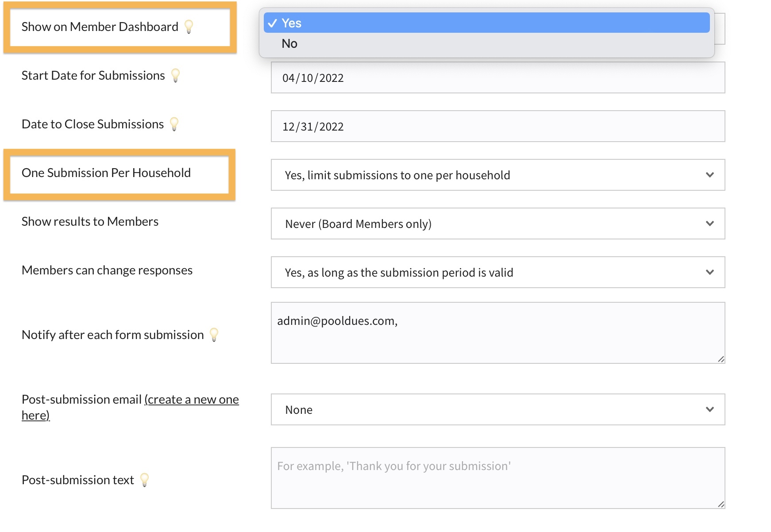Click notification email box containing admin@pooldues.com
Image resolution: width=771 pixels, height=532 pixels.
pos(497,333)
